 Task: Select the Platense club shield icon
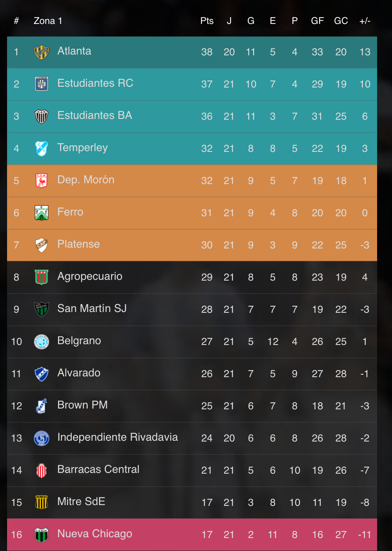42,245
